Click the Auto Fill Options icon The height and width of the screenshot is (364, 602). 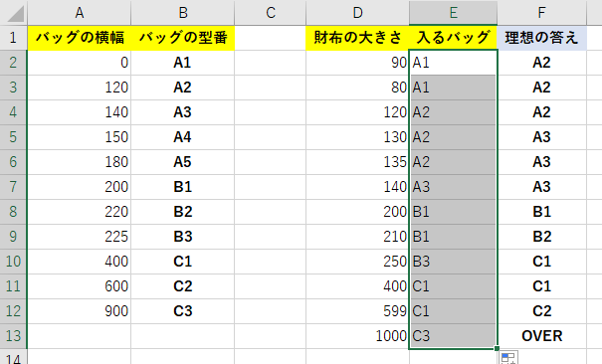[x=509, y=357]
